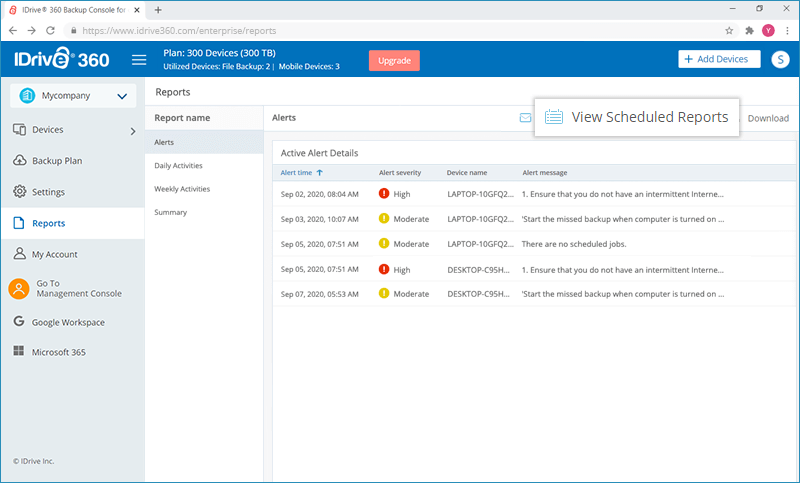Click the LAPTOP-10GFQ2 device name in the Sep 02 row
The image size is (800, 483).
480,194
